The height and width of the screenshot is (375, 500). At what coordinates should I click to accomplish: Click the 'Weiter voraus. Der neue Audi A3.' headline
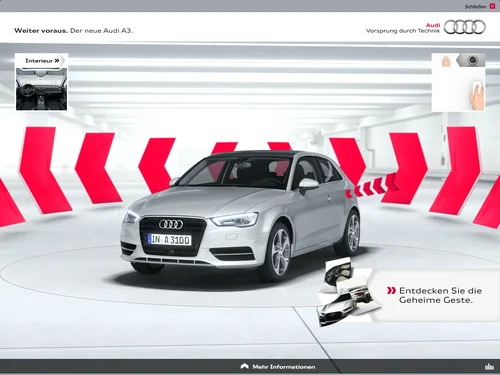[x=73, y=31]
